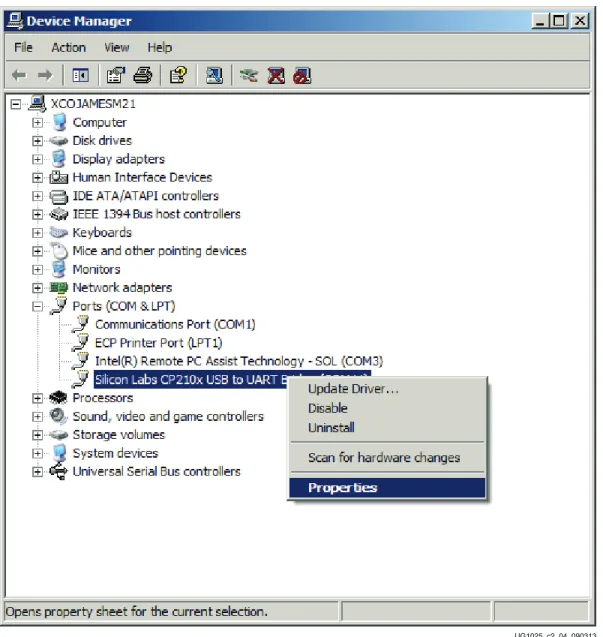Click the IEEE 1394 Bus host controllers icon
This screenshot has width=603, height=637.
coord(59,214)
